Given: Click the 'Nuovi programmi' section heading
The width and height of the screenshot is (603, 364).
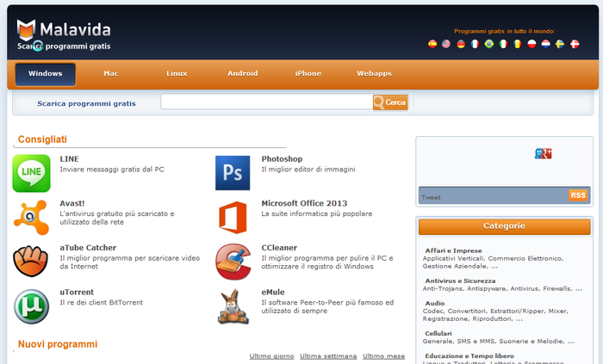Looking at the screenshot, I should click(58, 344).
